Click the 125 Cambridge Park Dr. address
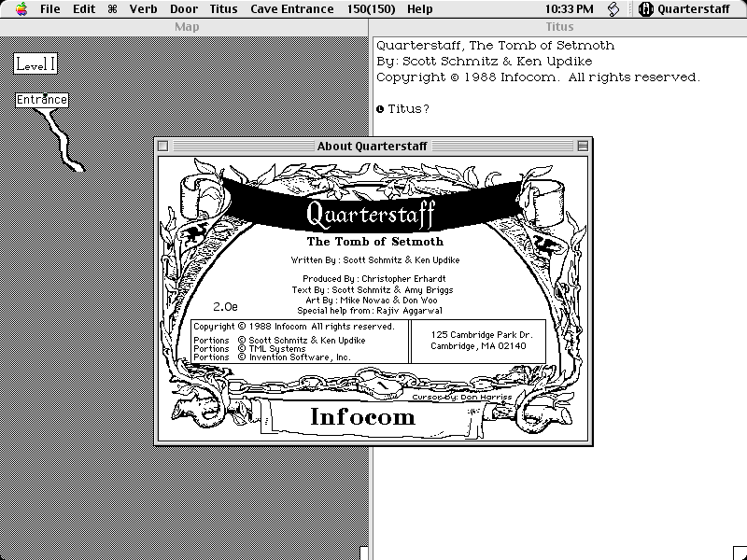Viewport: 747px width, 560px height. coord(482,335)
